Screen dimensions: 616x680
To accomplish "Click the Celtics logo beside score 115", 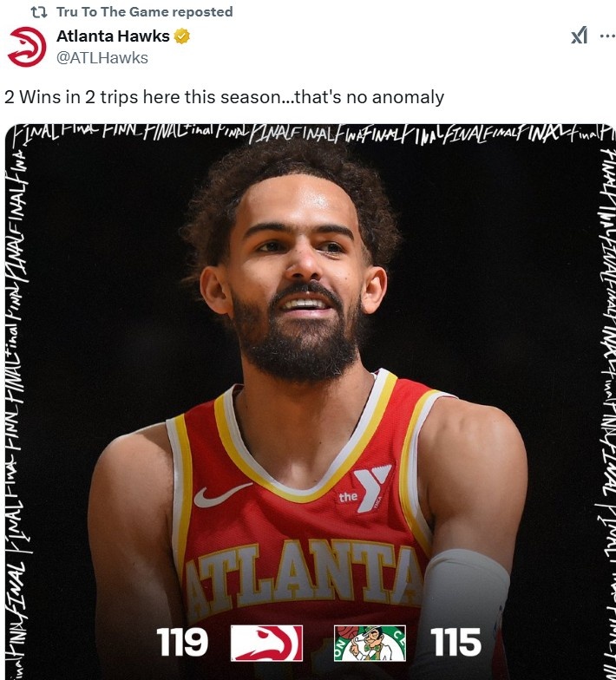I will tap(370, 643).
